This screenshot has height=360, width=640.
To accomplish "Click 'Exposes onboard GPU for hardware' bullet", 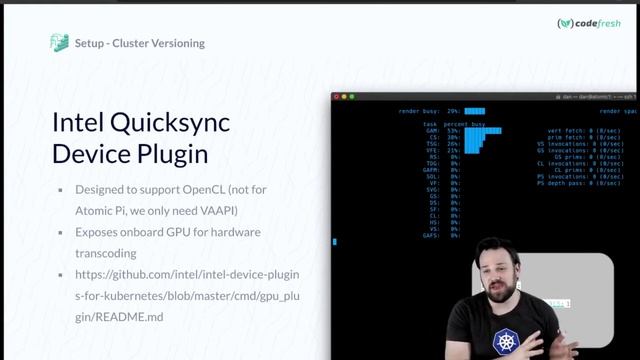I will (168, 242).
